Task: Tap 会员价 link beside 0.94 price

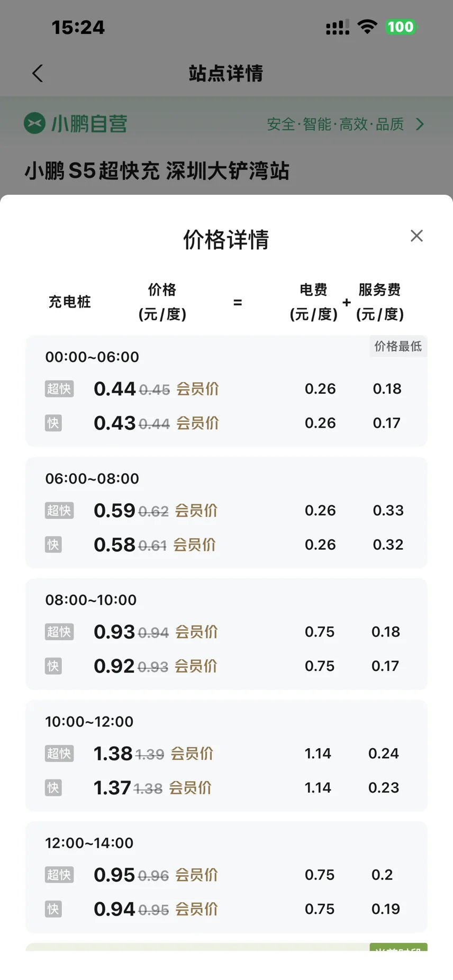Action: [196, 909]
